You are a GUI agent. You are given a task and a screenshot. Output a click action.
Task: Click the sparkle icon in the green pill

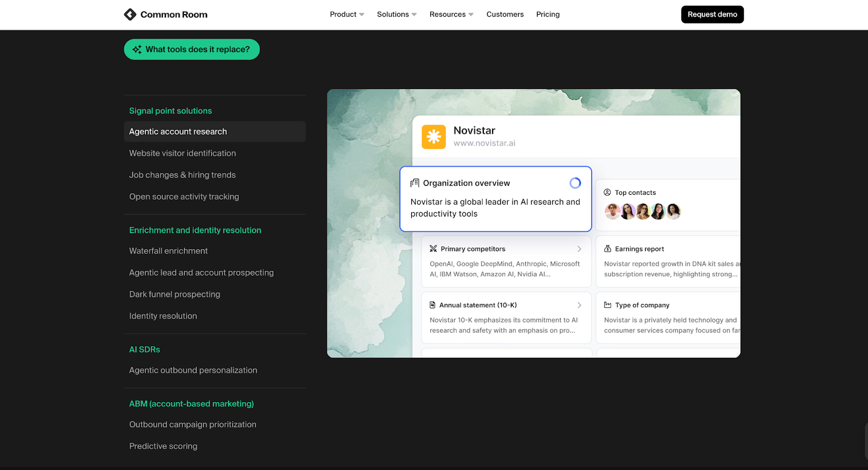(137, 49)
